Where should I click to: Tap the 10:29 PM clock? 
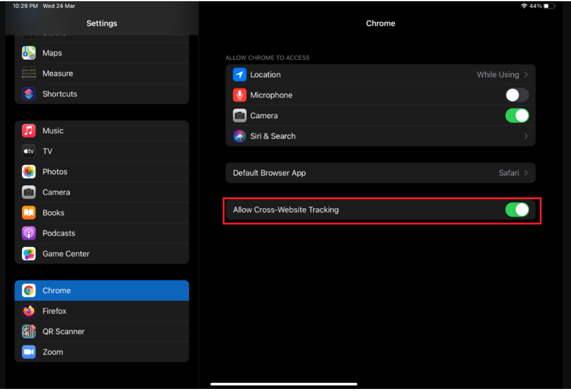[25, 6]
